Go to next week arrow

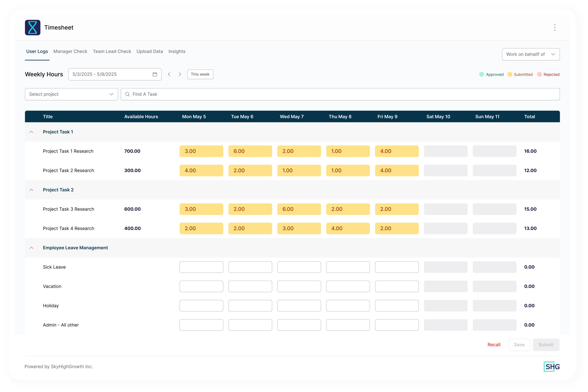tap(180, 74)
